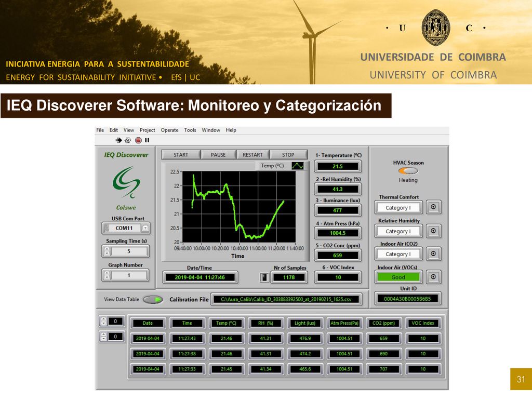Screen dimensions: 532x399
Task: Click the red Abort Execution icon
Action: (138, 140)
